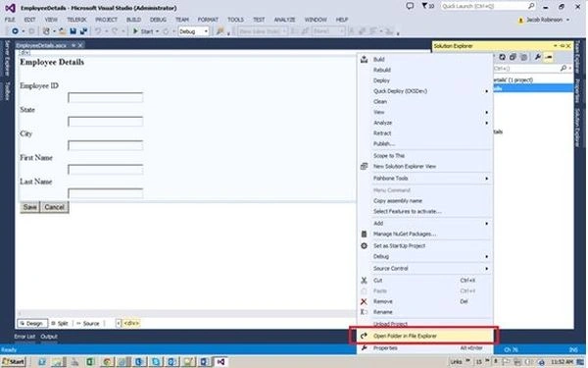Click the Navigate Backward toolbar icon
The image size is (588, 368).
pyautogui.click(x=15, y=31)
